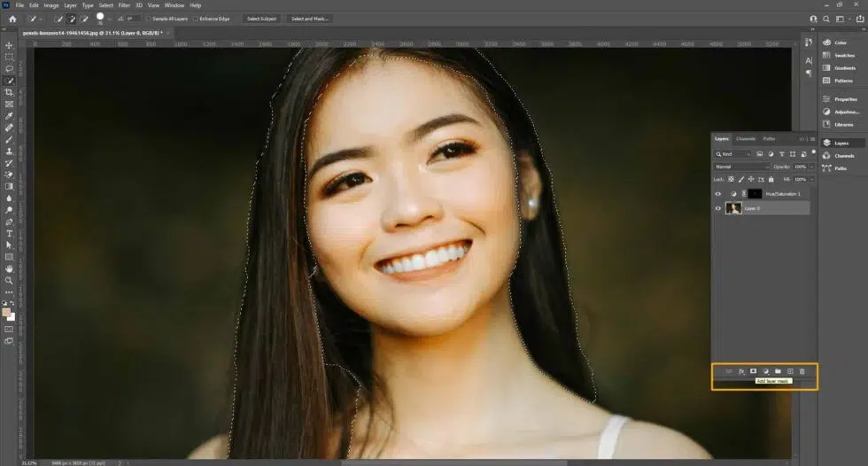Toggle pixel layer filter in Layers panel
Viewport: 868px width, 466px height.
tap(760, 154)
